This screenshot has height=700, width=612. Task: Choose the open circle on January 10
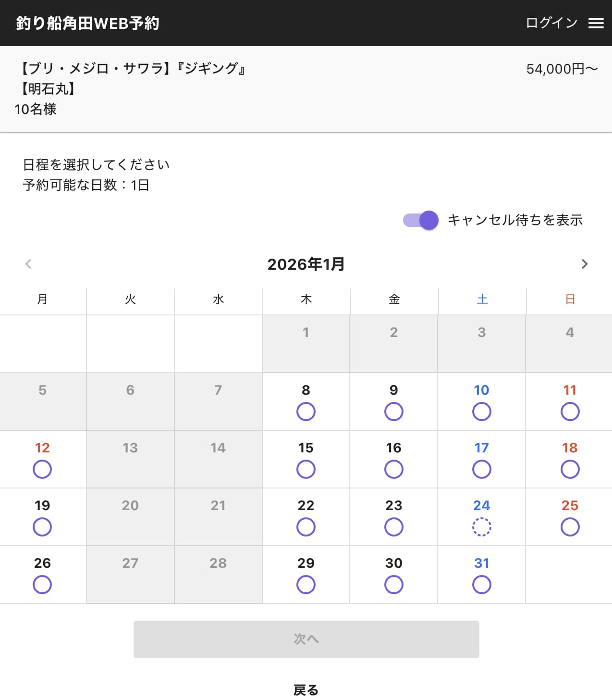(482, 412)
